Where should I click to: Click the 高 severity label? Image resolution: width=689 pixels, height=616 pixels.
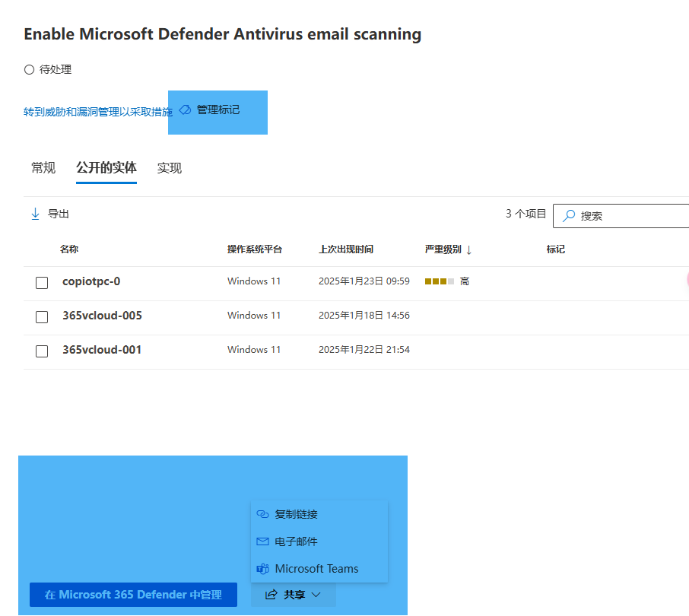(465, 281)
